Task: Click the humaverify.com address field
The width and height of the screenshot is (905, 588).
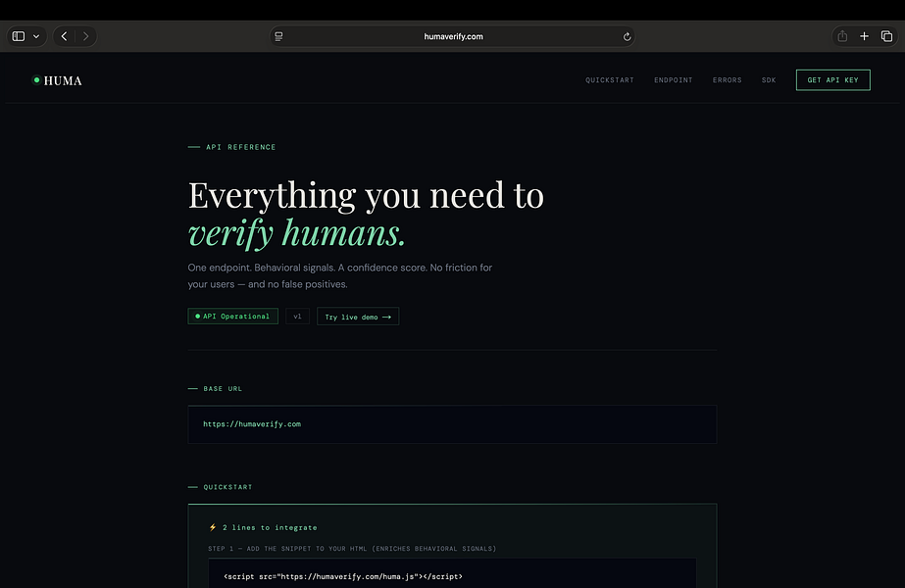Action: tap(453, 36)
